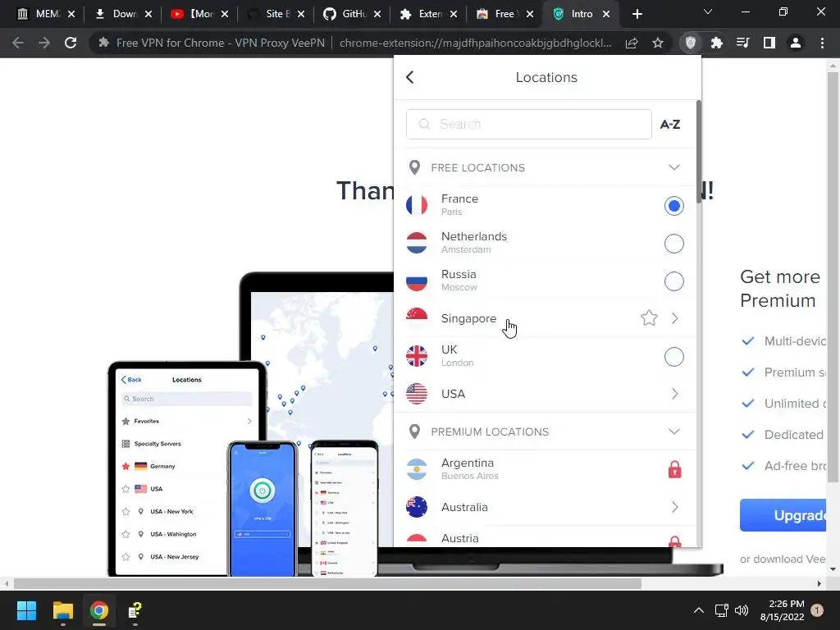Click the Netherlands flag icon
This screenshot has width=840, height=630.
pos(417,243)
